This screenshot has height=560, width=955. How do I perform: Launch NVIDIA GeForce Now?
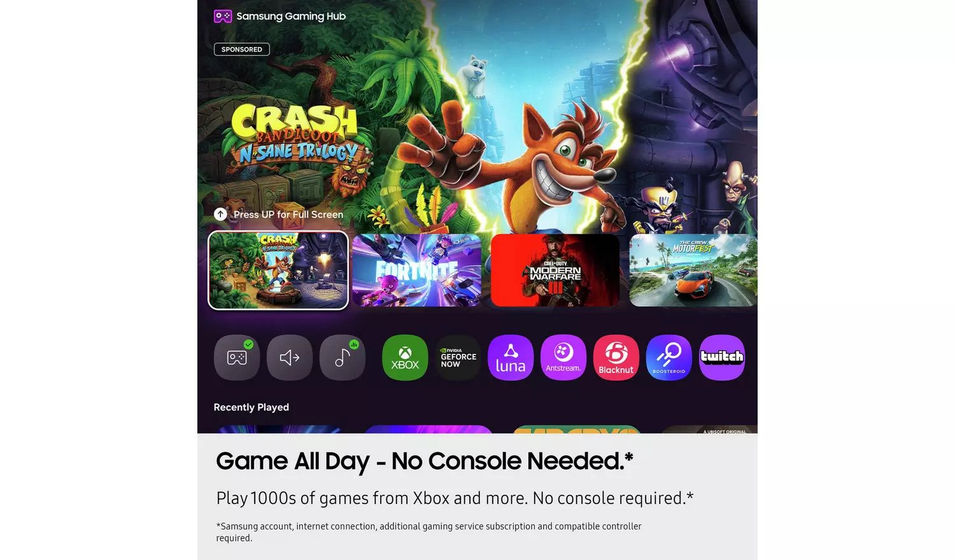[458, 358]
